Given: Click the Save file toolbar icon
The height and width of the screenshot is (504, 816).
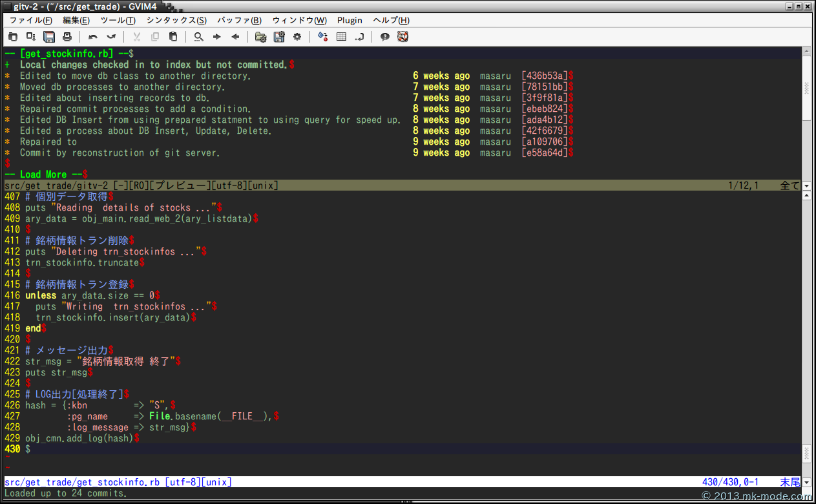Looking at the screenshot, I should tap(49, 37).
